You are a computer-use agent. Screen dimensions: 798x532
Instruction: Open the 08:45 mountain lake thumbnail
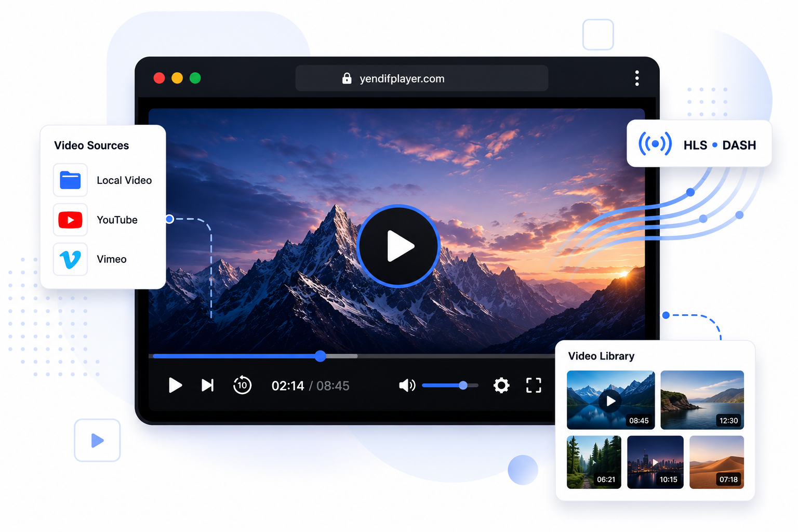click(610, 400)
